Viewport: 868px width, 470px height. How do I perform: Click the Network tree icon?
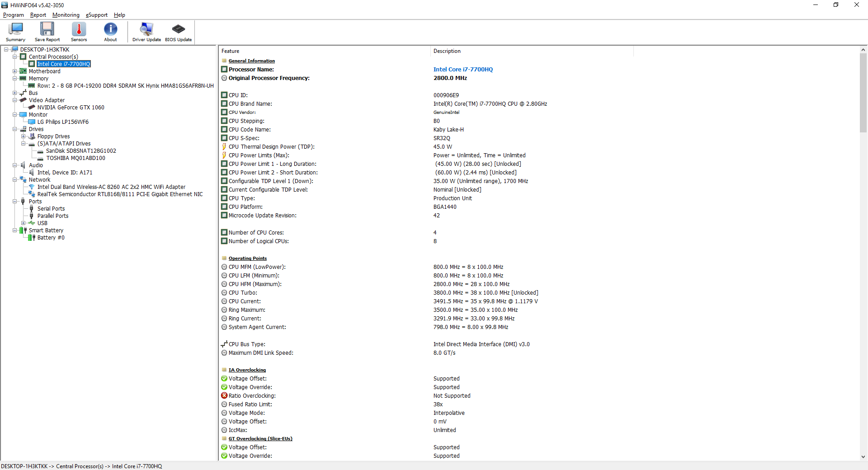[x=23, y=179]
